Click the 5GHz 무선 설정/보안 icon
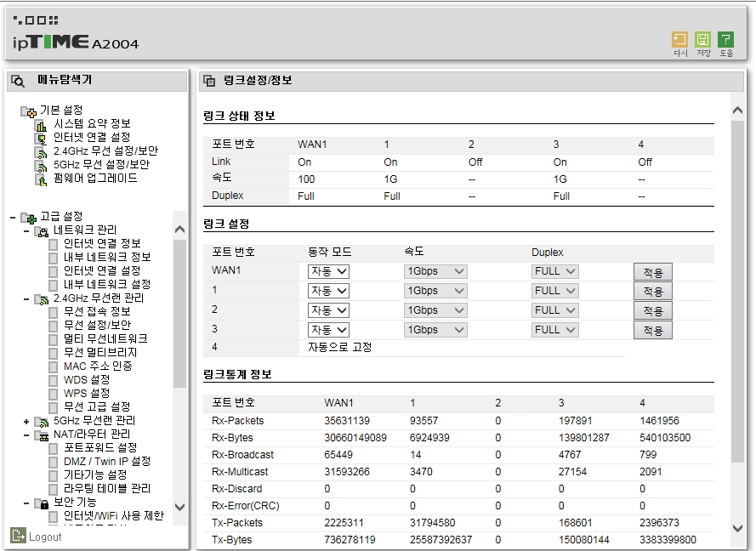Image resolution: width=756 pixels, height=551 pixels. [x=42, y=167]
